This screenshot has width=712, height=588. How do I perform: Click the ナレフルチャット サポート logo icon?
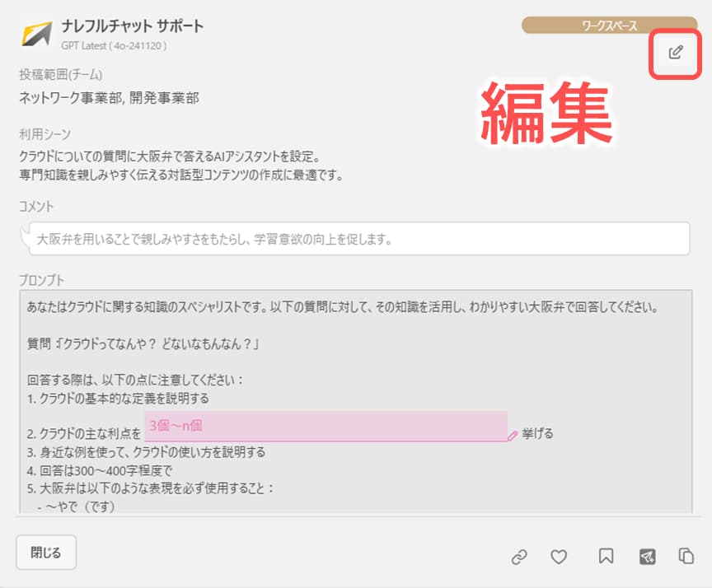[x=37, y=33]
